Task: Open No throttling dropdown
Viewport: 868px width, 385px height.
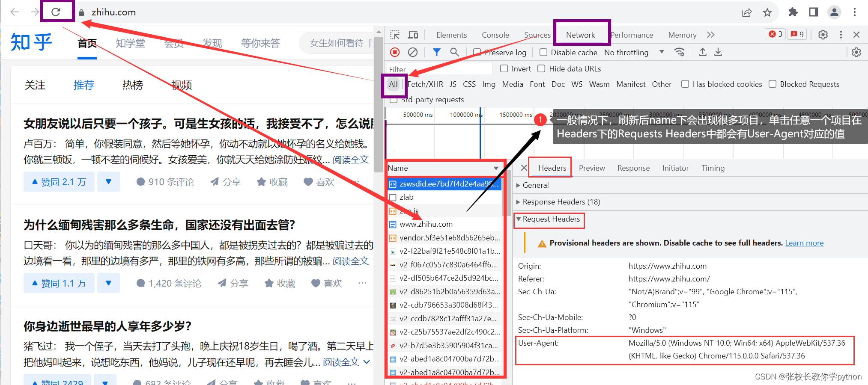Action: (634, 52)
